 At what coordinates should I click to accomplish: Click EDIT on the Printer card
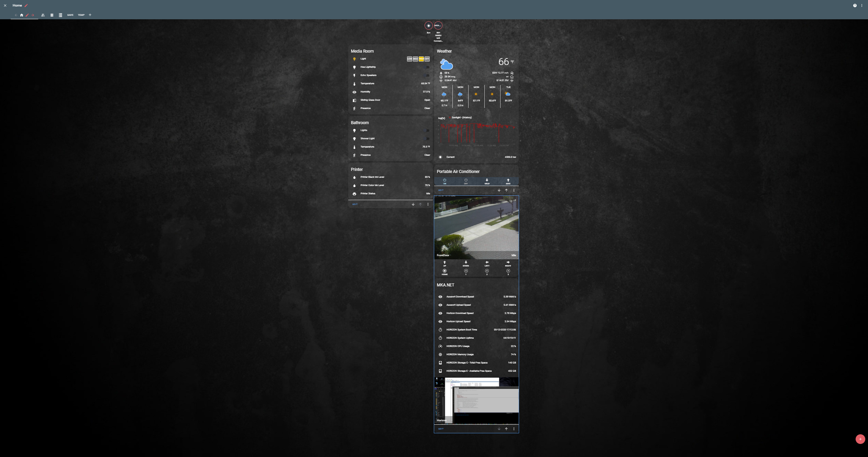(355, 204)
